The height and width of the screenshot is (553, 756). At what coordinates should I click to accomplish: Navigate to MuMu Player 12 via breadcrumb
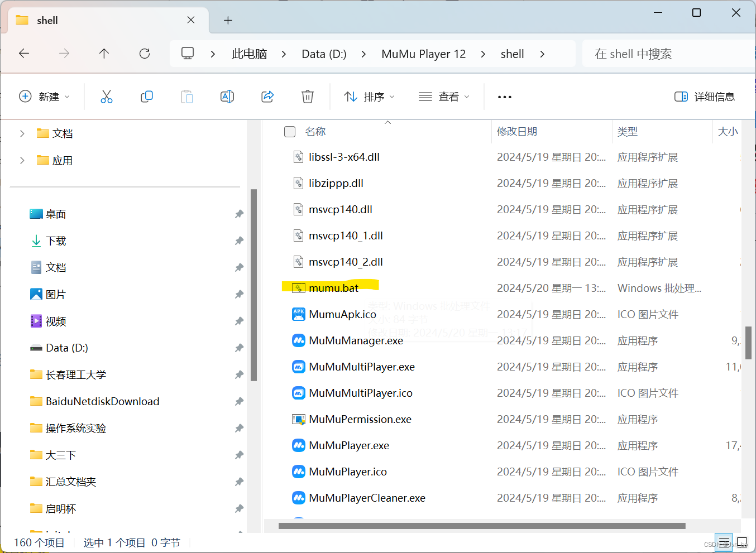[423, 53]
